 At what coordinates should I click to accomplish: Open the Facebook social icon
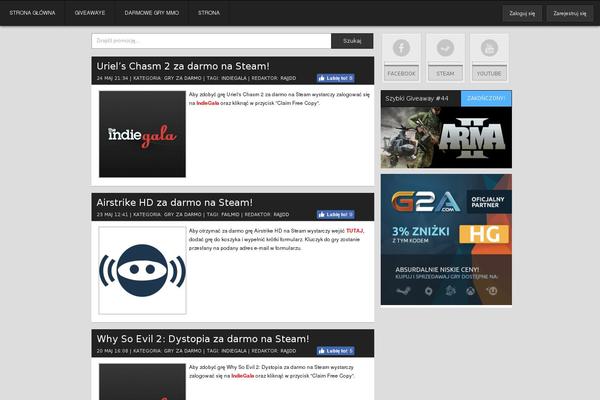point(401,48)
